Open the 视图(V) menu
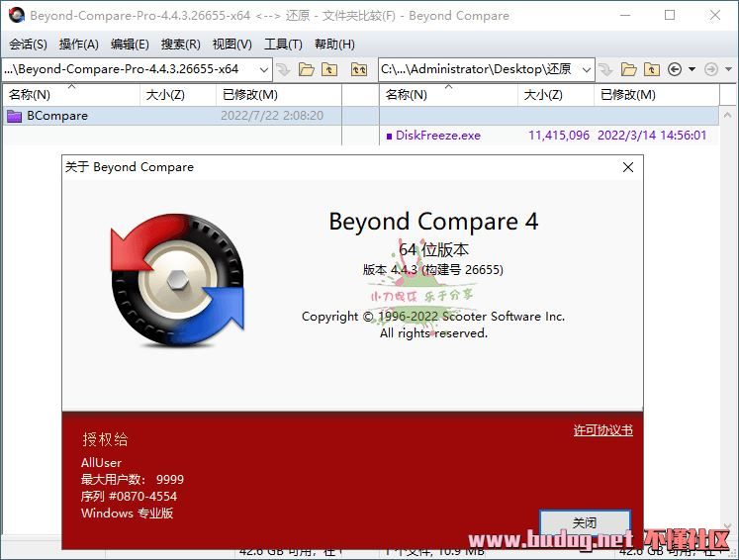Screen dimensions: 739x560 [231, 45]
